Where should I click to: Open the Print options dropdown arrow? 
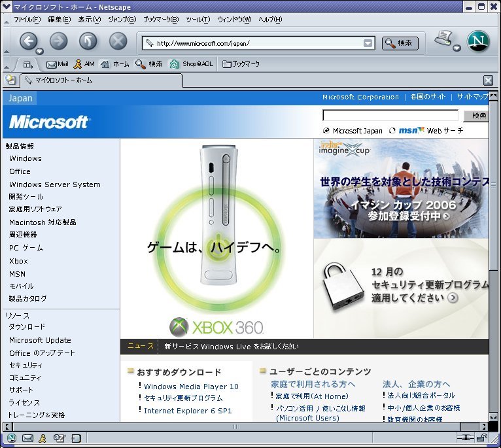tap(457, 48)
